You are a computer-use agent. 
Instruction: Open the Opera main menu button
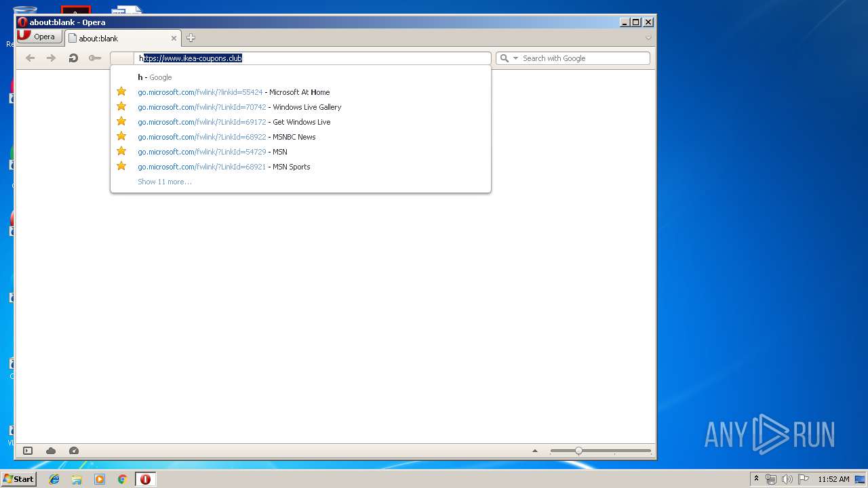(40, 37)
